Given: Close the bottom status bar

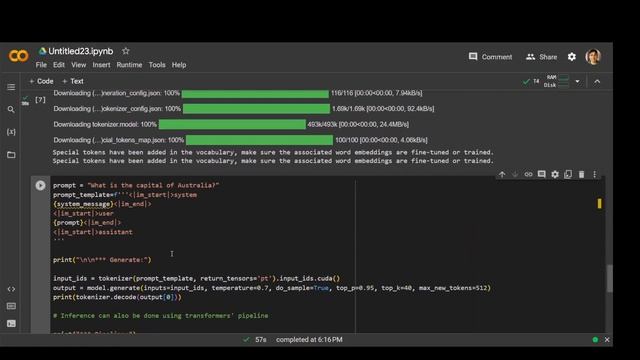Looking at the screenshot, I should (607, 340).
